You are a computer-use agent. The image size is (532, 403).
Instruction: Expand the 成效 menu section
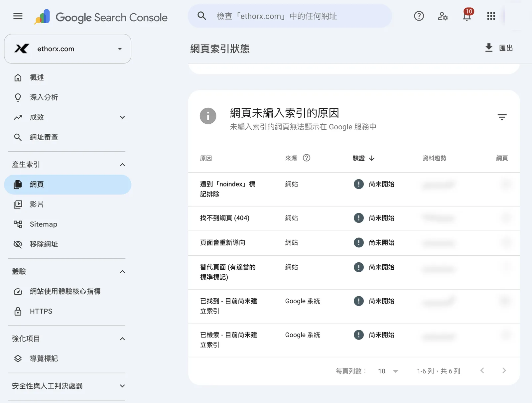(122, 117)
